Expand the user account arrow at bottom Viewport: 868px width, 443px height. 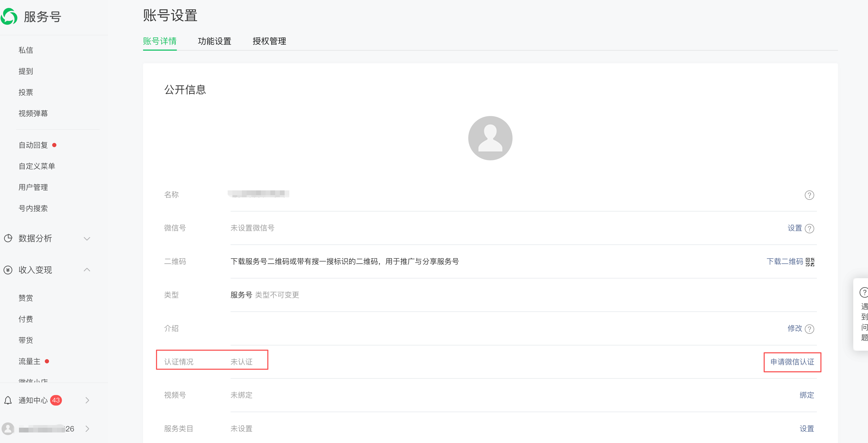pos(87,429)
